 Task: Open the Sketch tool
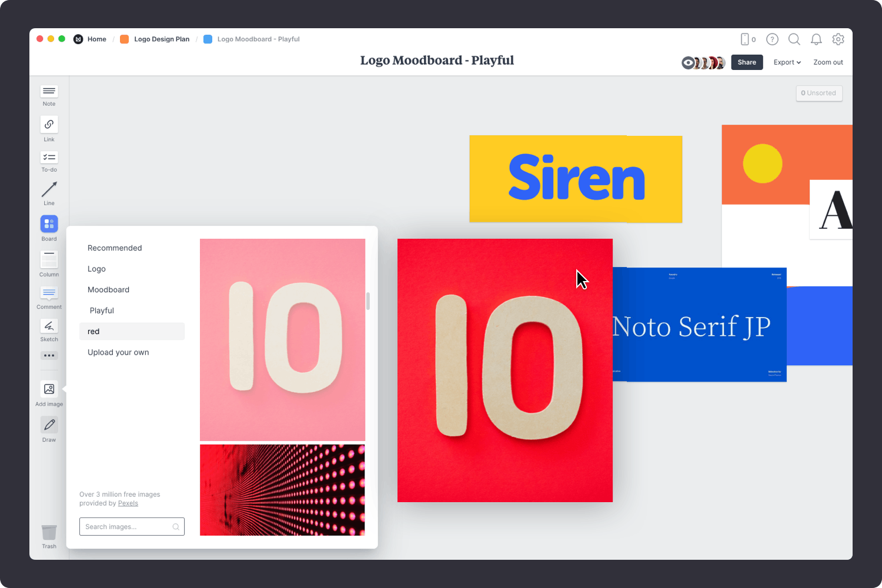pyautogui.click(x=49, y=328)
